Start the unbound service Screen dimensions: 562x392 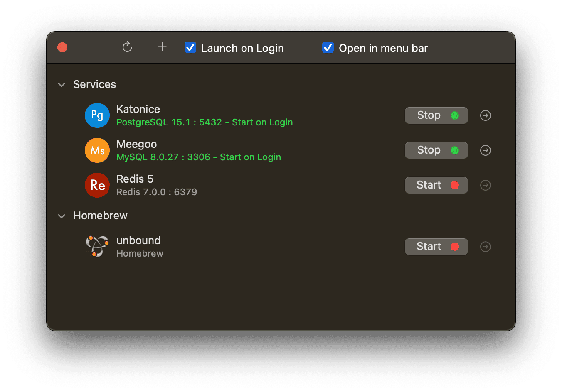pyautogui.click(x=436, y=247)
